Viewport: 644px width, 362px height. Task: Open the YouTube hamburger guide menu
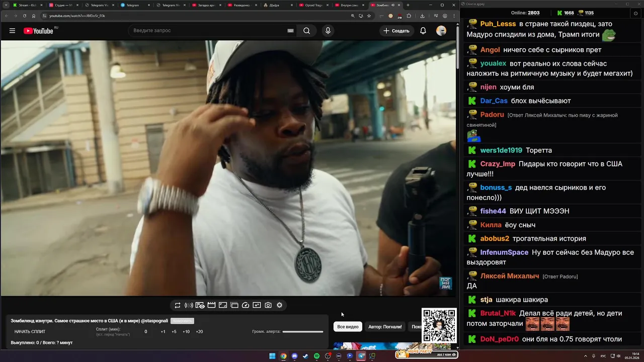tap(12, 31)
